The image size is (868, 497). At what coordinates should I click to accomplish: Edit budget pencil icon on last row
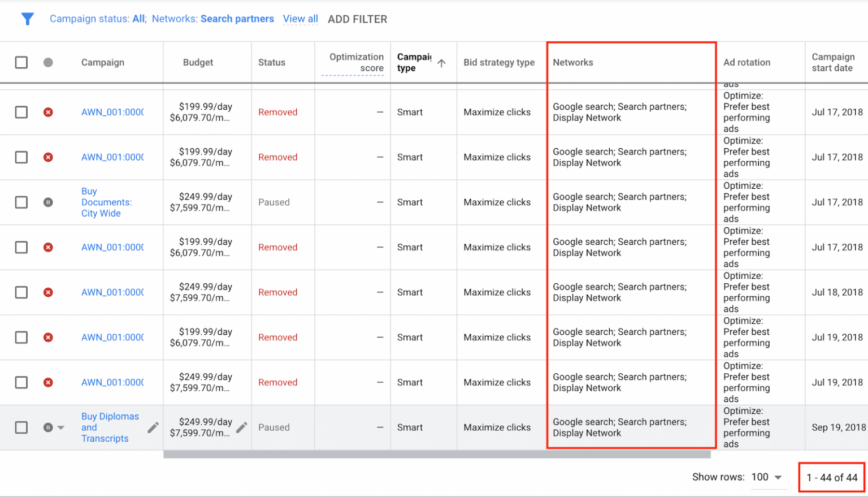coord(242,427)
